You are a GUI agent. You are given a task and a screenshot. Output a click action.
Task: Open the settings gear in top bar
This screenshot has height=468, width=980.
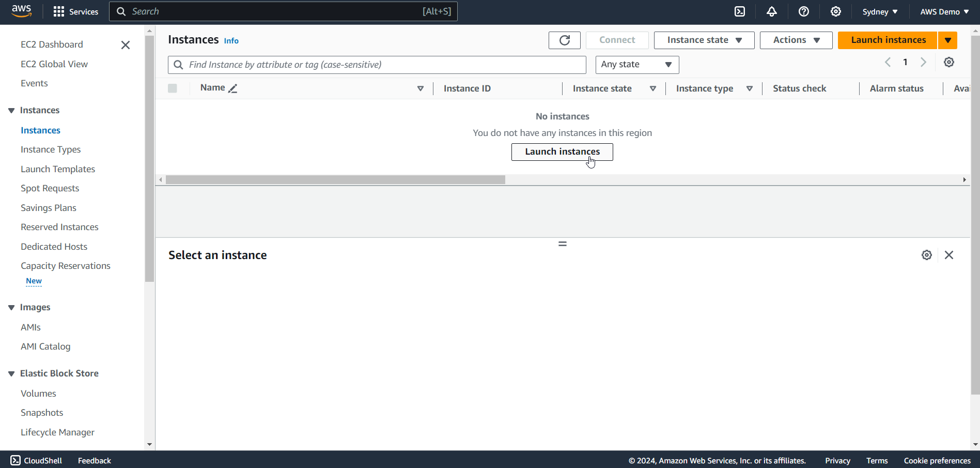(836, 11)
